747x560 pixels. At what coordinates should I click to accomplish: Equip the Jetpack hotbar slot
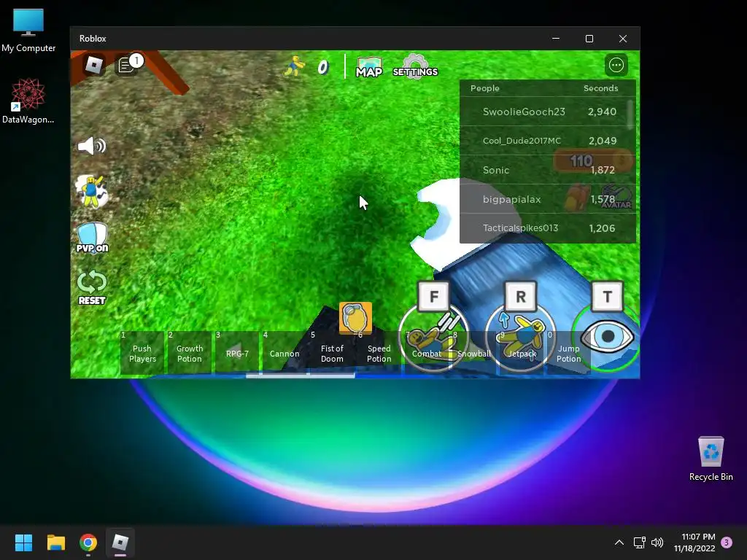[x=522, y=353]
